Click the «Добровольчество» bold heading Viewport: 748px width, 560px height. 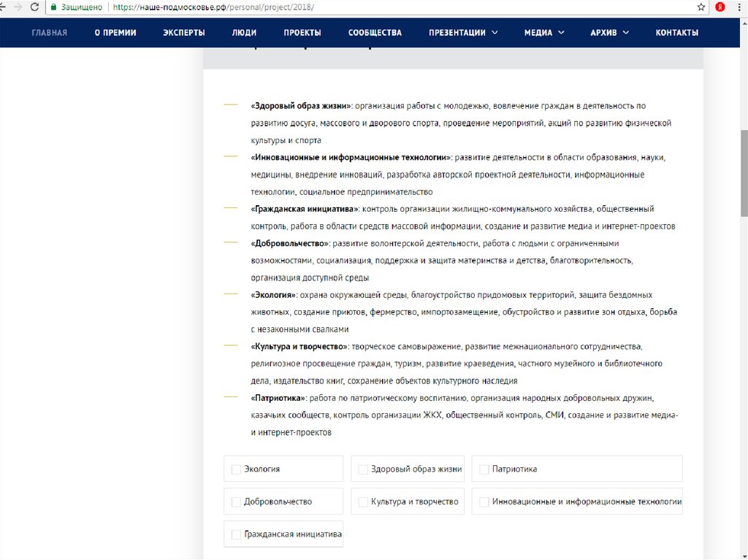click(290, 243)
